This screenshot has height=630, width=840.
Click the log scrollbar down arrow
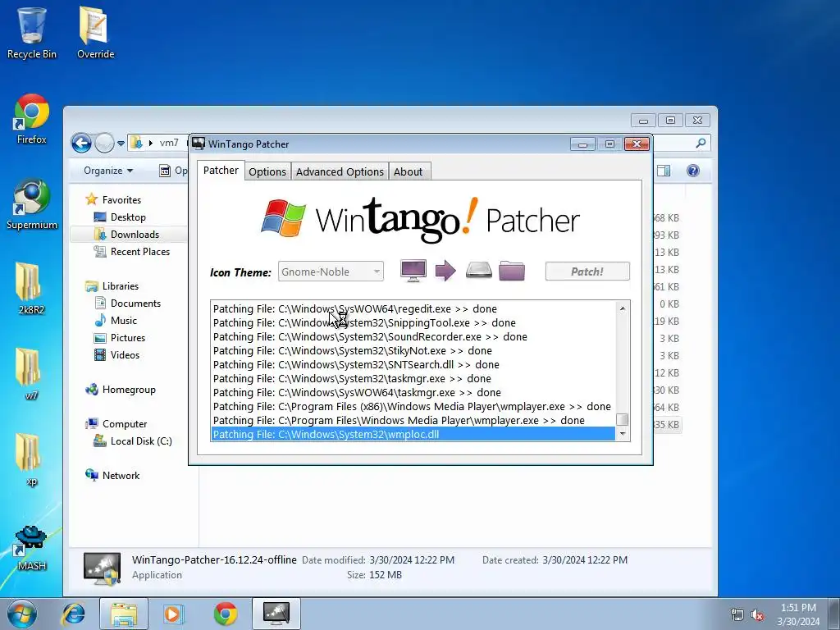click(623, 434)
